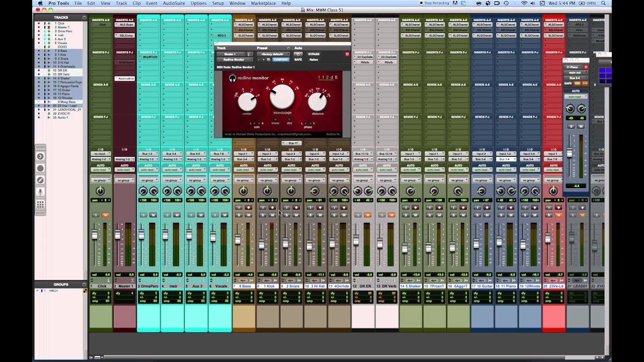The image size is (644, 362).
Task: Enable input monitoring on 2 Snare track
Action: pos(287,208)
